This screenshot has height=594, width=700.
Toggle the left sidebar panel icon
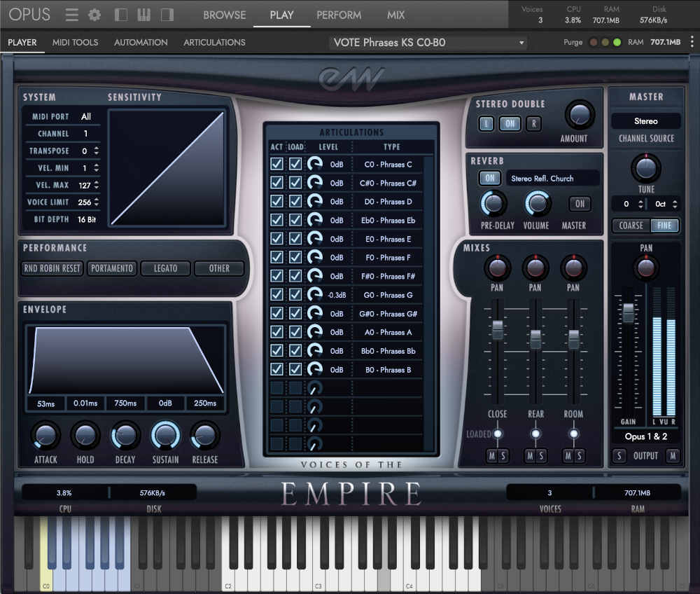(121, 15)
